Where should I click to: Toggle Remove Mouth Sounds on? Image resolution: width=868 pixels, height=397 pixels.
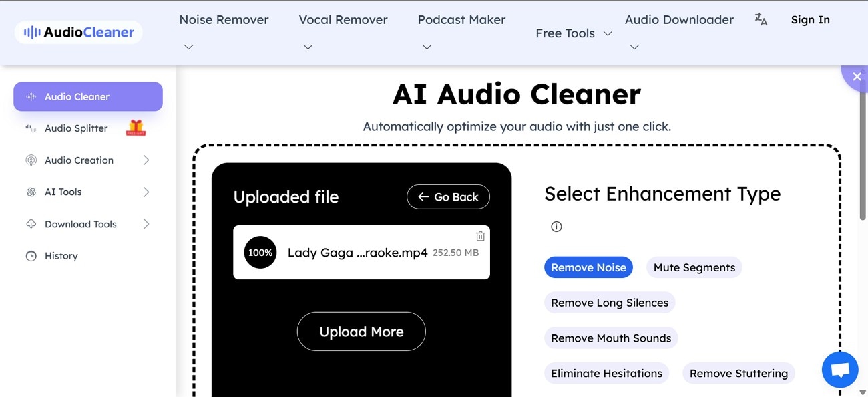610,338
